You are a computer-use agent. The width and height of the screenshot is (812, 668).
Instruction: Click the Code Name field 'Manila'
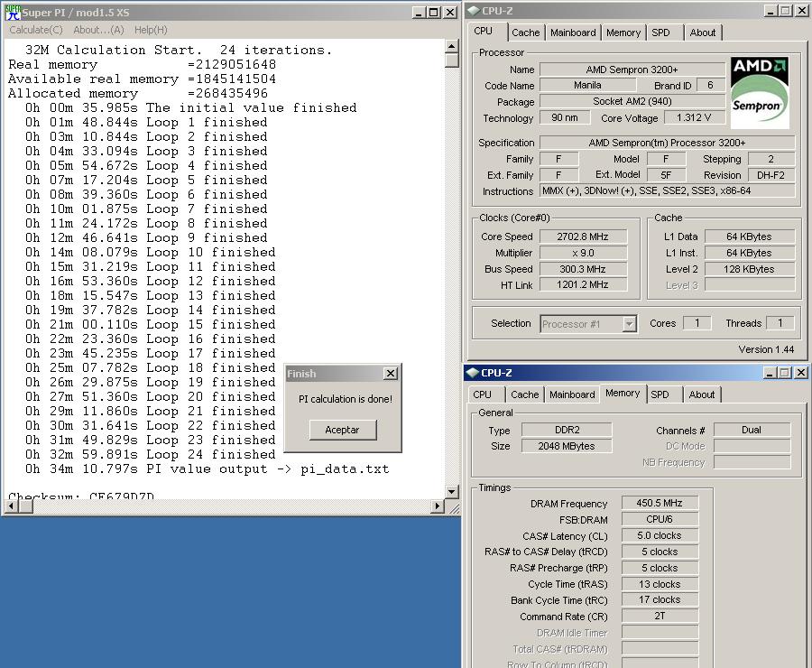point(587,85)
